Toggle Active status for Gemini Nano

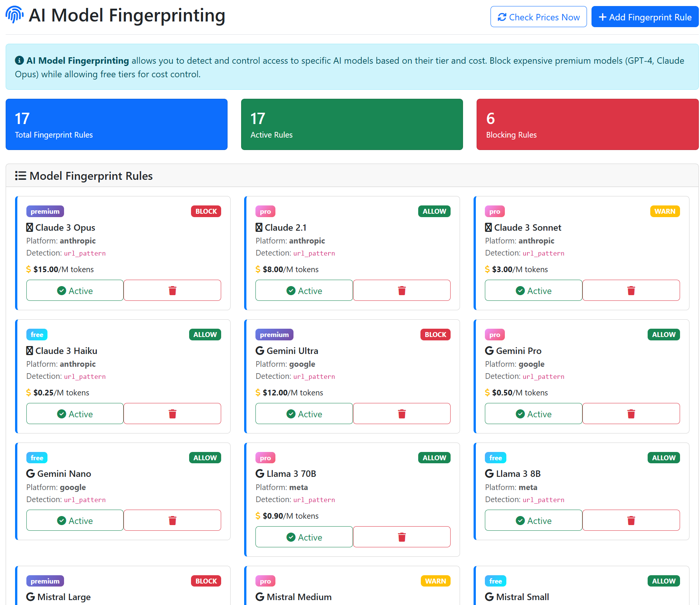(x=75, y=520)
